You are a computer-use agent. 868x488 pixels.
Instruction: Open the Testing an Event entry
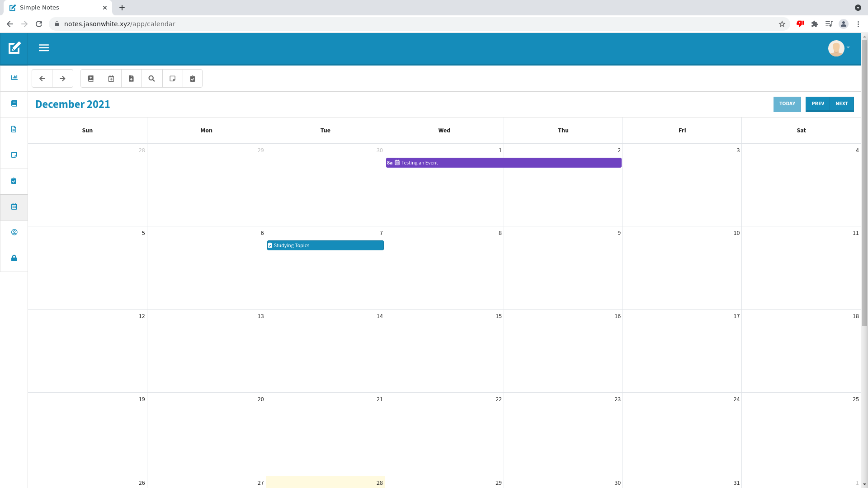pos(503,163)
